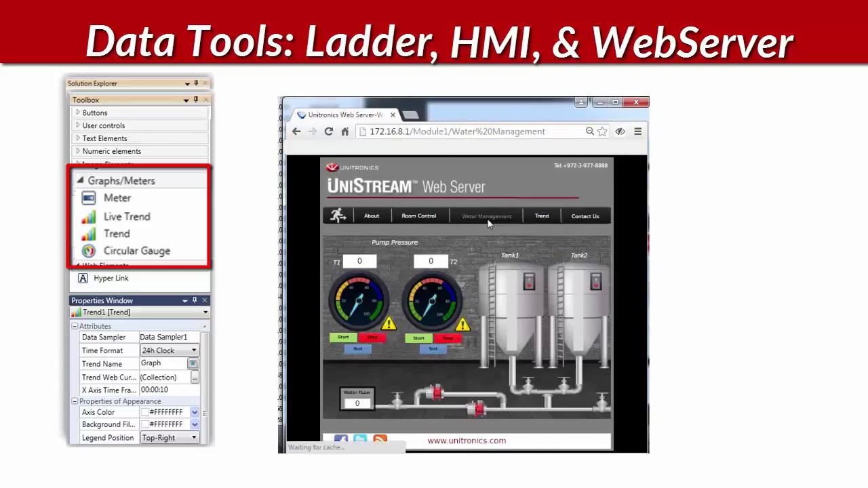
Task: Click the eye extension icon in browser
Action: click(x=620, y=131)
